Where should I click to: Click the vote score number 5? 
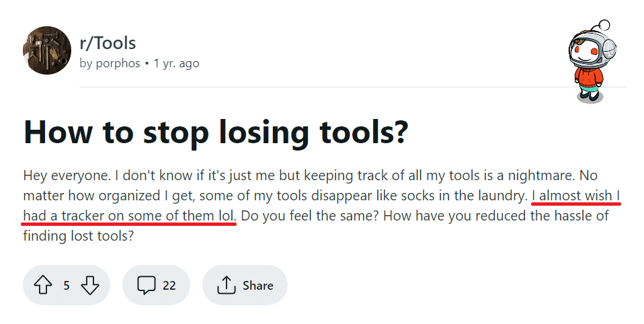(67, 285)
